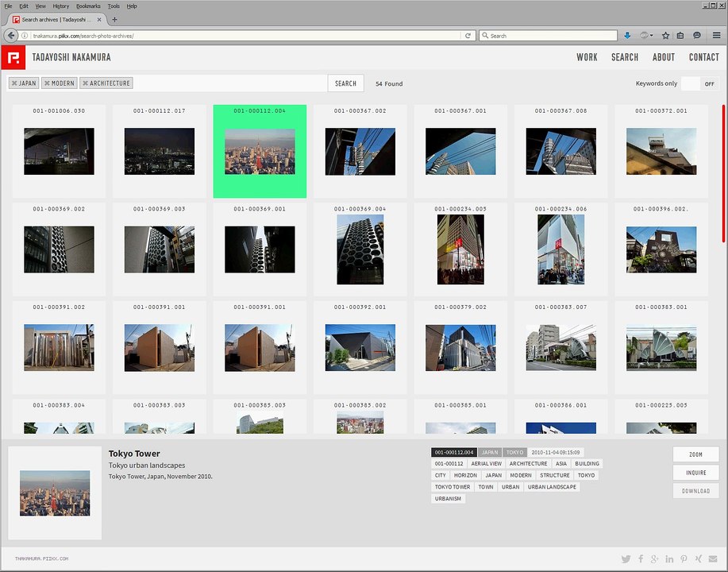
Task: Navigate to the ABOUT page
Action: [x=664, y=57]
